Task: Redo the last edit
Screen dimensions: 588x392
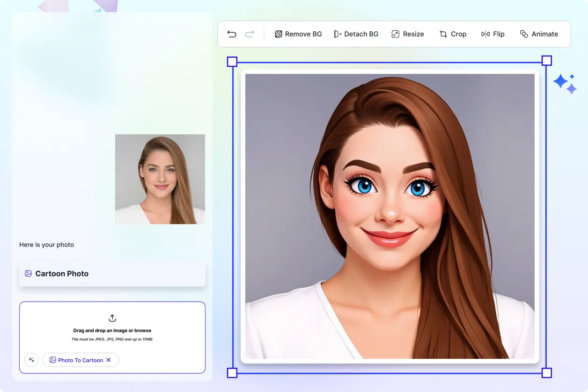Action: click(x=250, y=34)
